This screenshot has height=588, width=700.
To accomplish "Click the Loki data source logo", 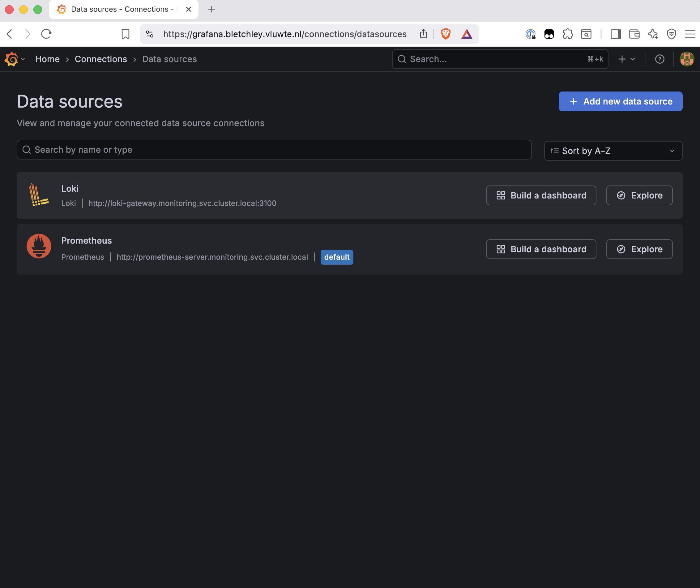I will point(39,195).
